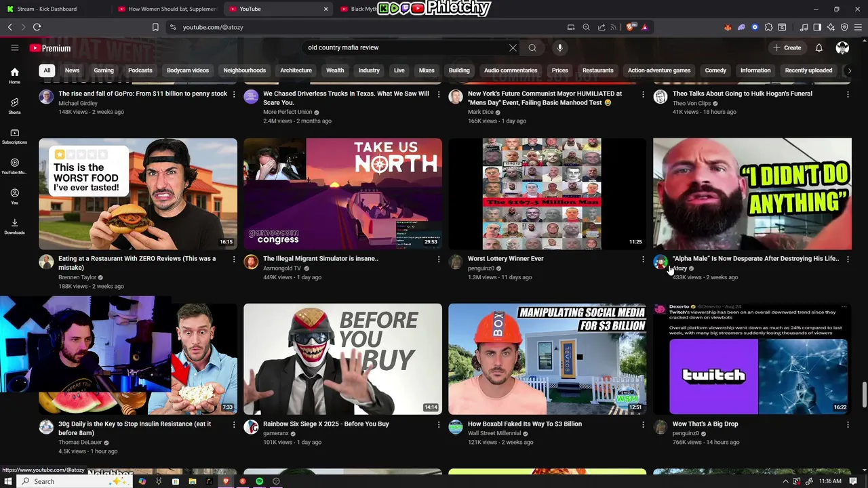Open the Brave main menu

tap(858, 27)
